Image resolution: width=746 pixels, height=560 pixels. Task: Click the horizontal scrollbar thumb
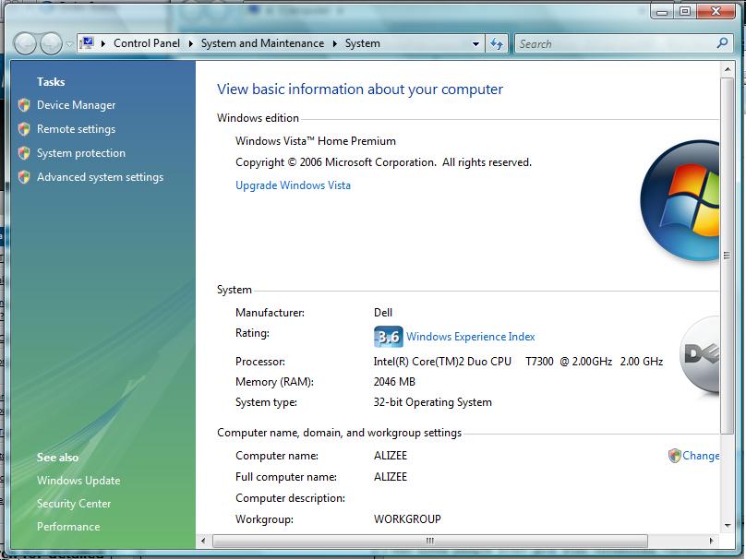430,541
